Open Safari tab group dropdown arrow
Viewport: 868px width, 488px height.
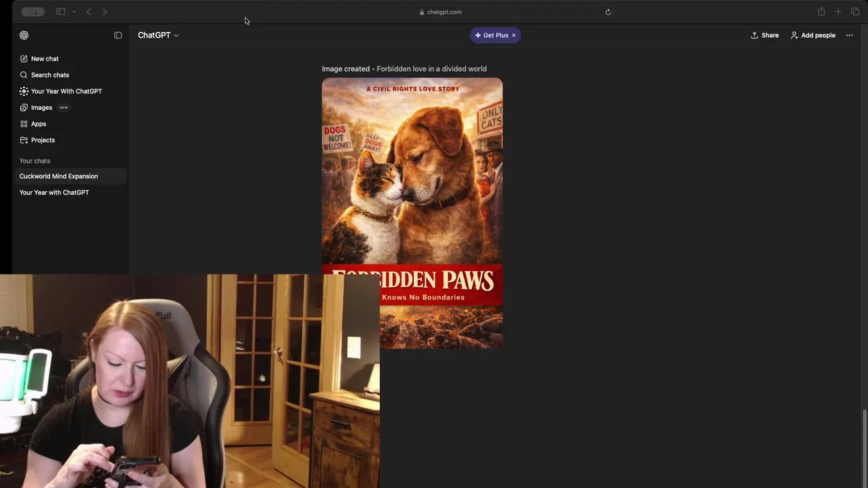(73, 12)
